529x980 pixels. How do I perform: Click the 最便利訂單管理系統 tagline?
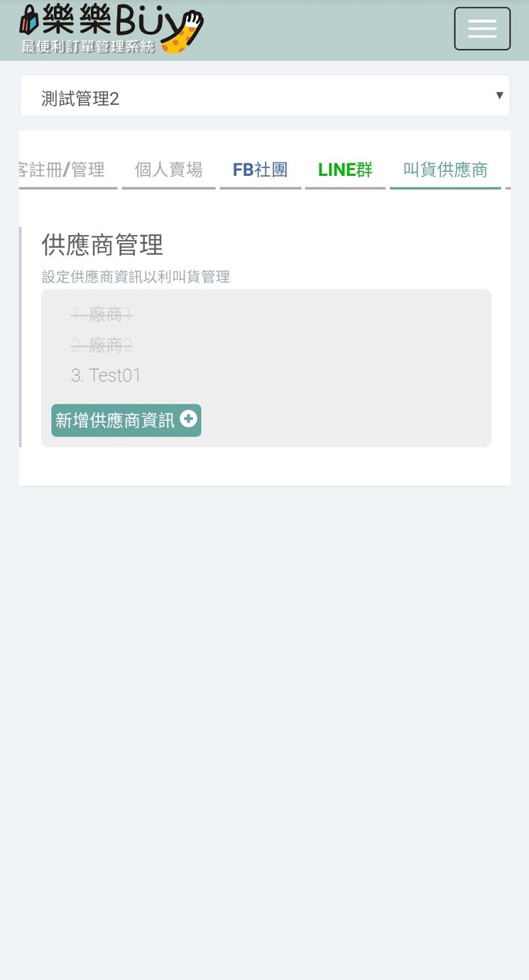tap(88, 47)
